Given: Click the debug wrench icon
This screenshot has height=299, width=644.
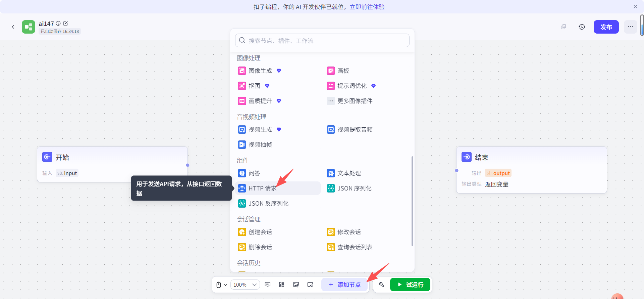Looking at the screenshot, I should click(x=382, y=285).
